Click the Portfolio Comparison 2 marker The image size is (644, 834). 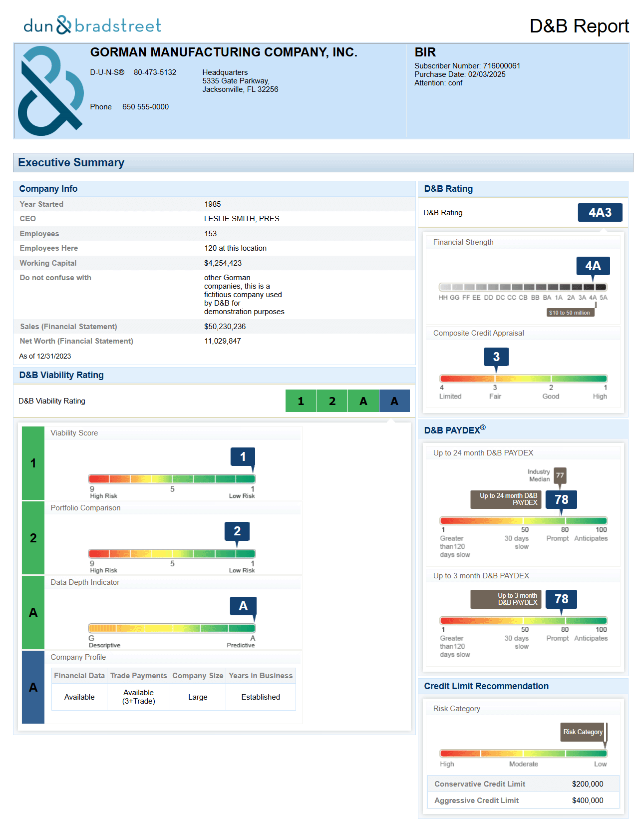(237, 531)
